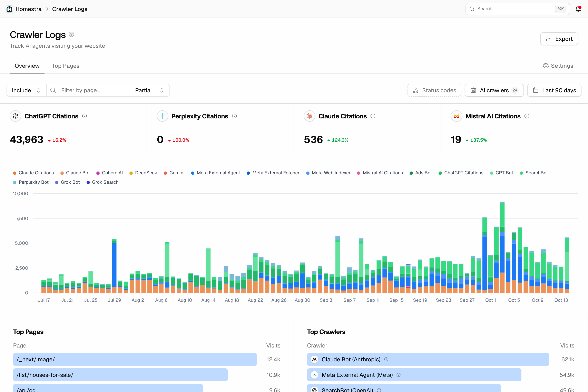Click the magnifier icon in page filter
Image resolution: width=588 pixels, height=392 pixels.
tap(53, 90)
